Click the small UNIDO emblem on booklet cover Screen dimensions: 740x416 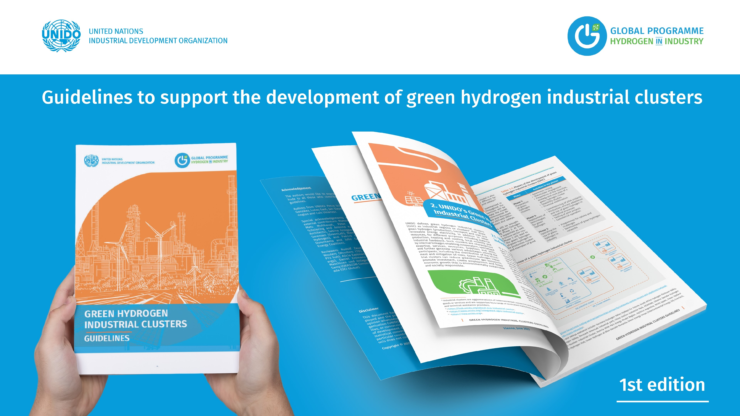point(91,161)
